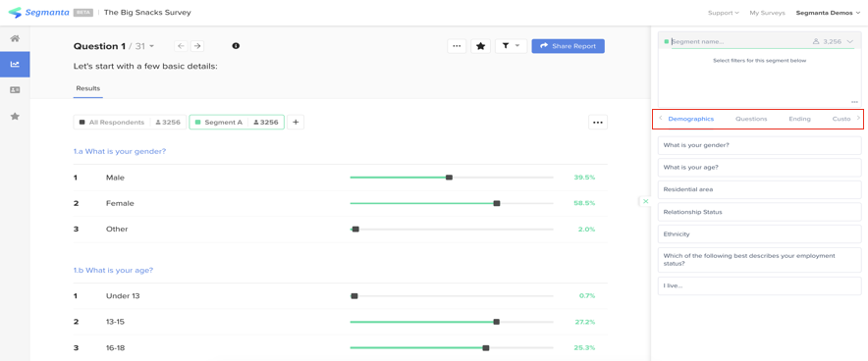Expand the What is your age filter
The image size is (868, 361).
tap(760, 168)
